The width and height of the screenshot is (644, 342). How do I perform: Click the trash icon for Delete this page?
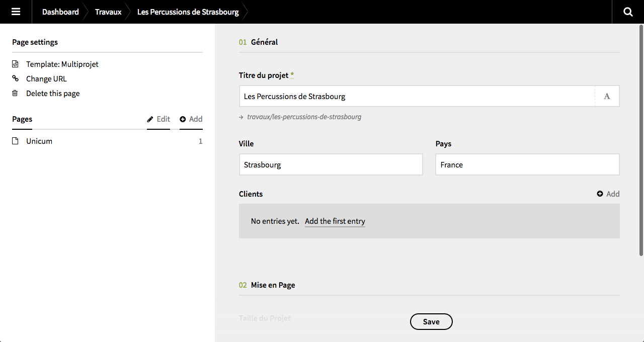coord(16,94)
